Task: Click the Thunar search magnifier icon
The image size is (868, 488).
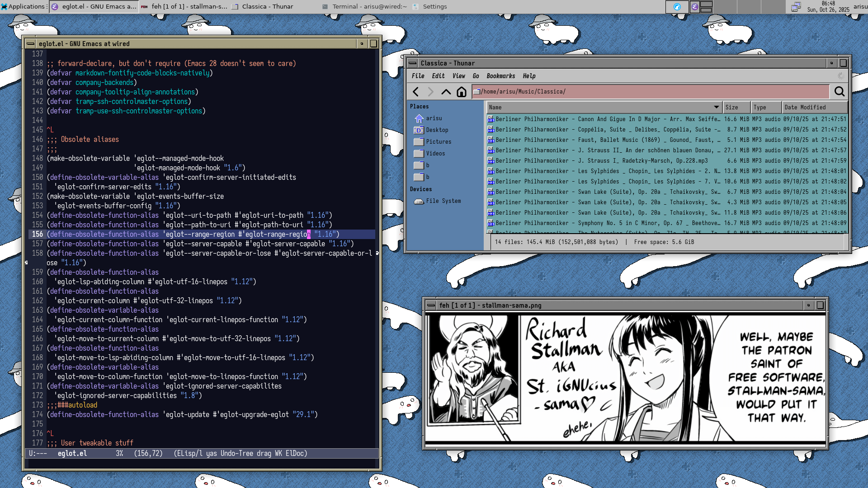Action: [840, 92]
